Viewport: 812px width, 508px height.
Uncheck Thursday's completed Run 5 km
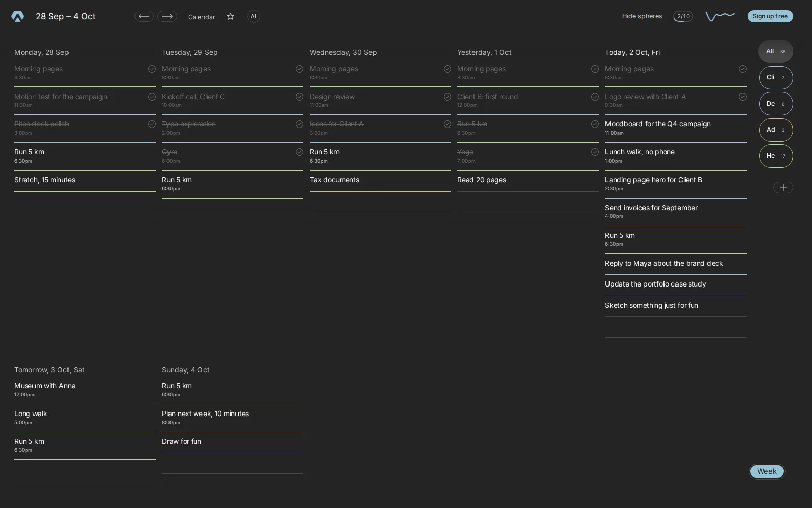[x=595, y=124]
